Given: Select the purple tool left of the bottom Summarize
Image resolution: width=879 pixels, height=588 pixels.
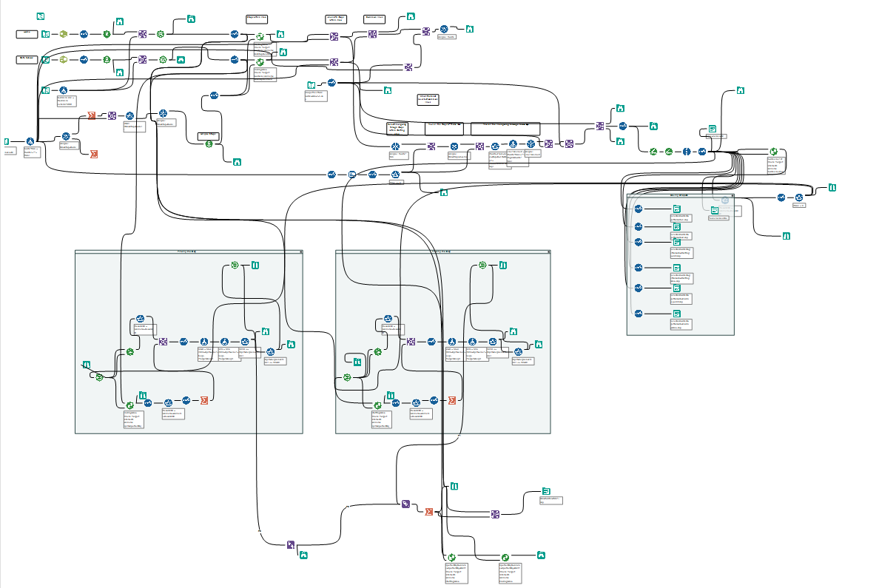Looking at the screenshot, I should coord(406,504).
